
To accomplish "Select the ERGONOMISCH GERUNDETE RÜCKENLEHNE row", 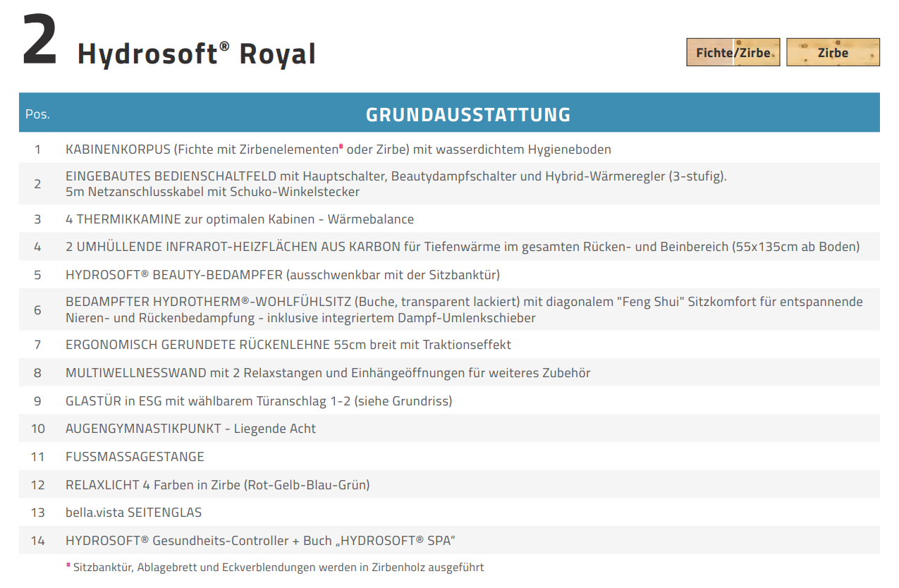I will [x=288, y=345].
